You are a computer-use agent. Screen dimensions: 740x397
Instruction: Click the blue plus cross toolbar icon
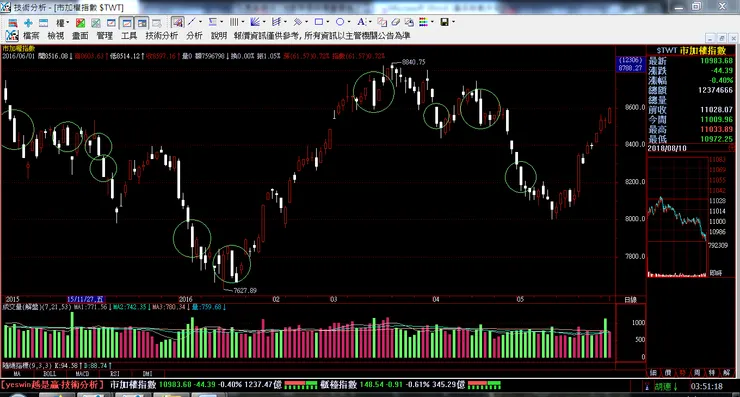28,22
